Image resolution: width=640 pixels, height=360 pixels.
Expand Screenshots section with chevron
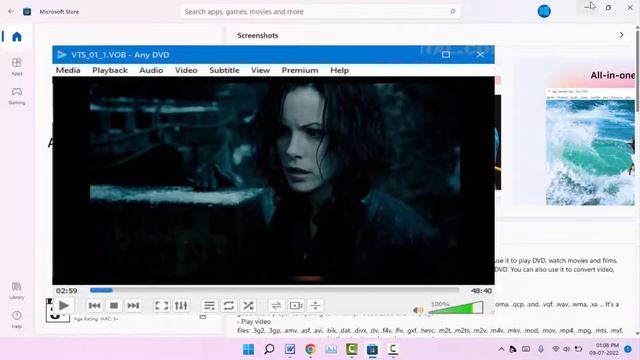[x=621, y=35]
